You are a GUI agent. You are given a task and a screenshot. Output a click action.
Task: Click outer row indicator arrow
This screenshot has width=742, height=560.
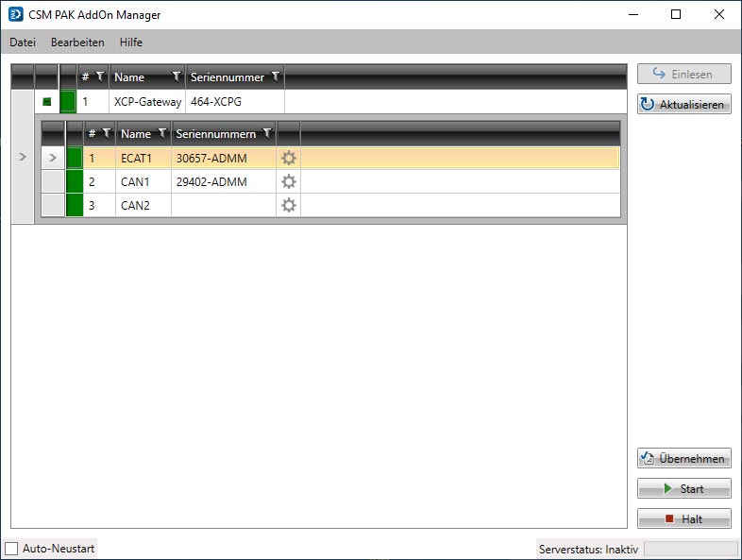pos(23,157)
